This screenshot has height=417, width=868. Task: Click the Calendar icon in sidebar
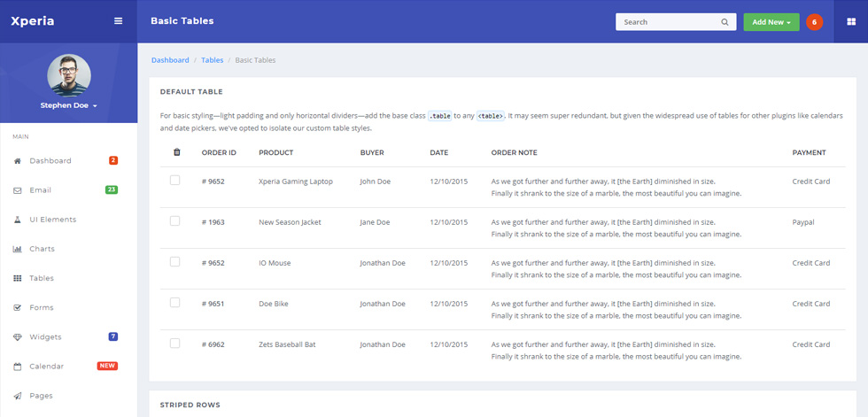pyautogui.click(x=17, y=367)
